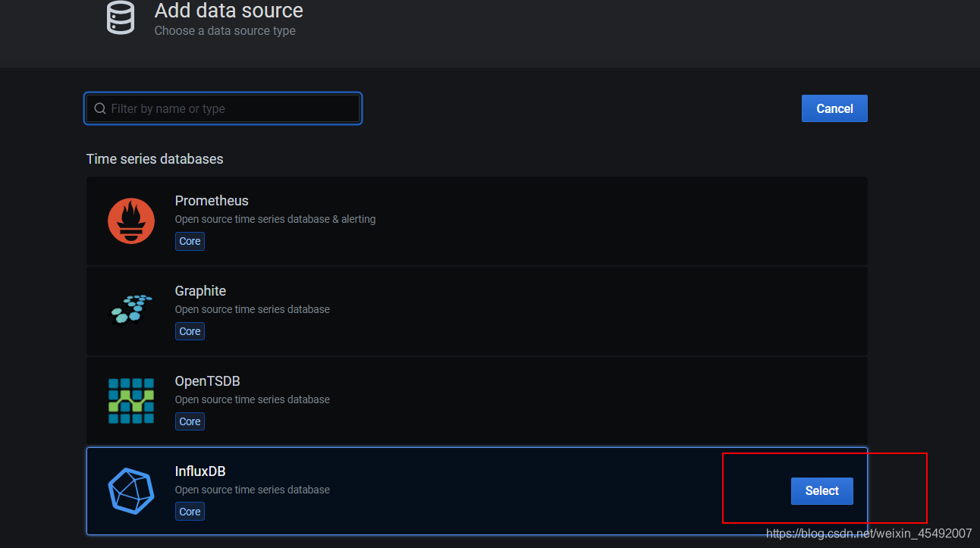Click the Graphite description text

click(253, 309)
